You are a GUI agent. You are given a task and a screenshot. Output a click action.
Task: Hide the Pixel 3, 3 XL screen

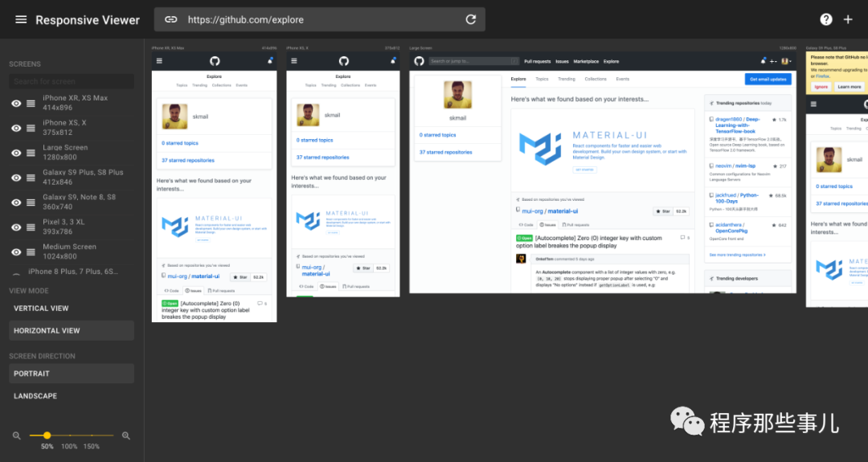click(17, 227)
